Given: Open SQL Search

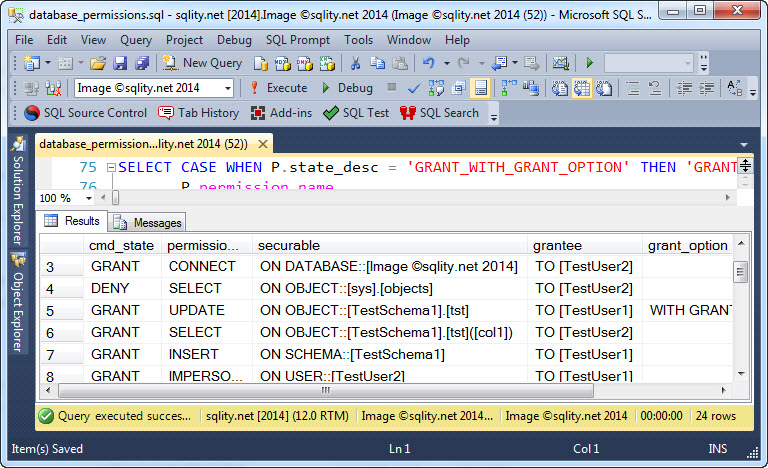Looking at the screenshot, I should [439, 113].
